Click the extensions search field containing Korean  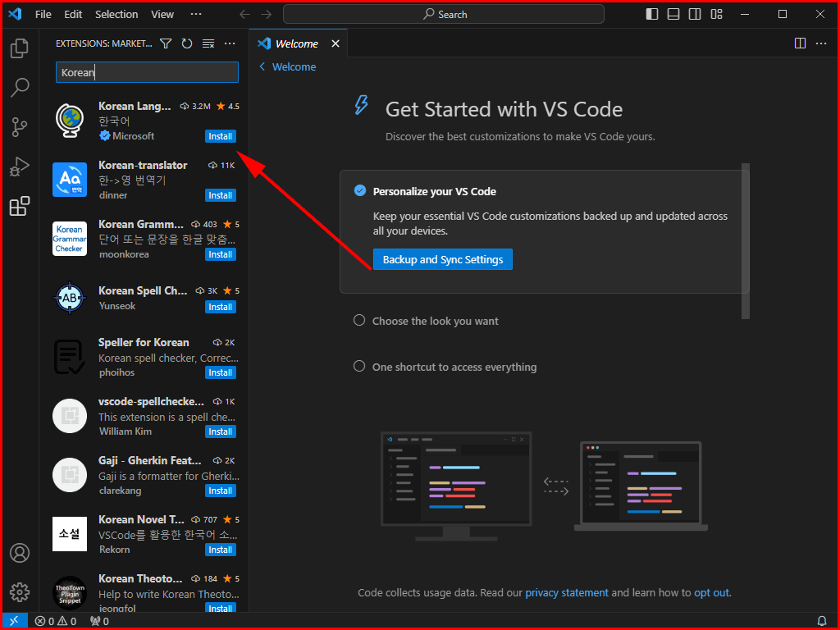click(x=147, y=72)
